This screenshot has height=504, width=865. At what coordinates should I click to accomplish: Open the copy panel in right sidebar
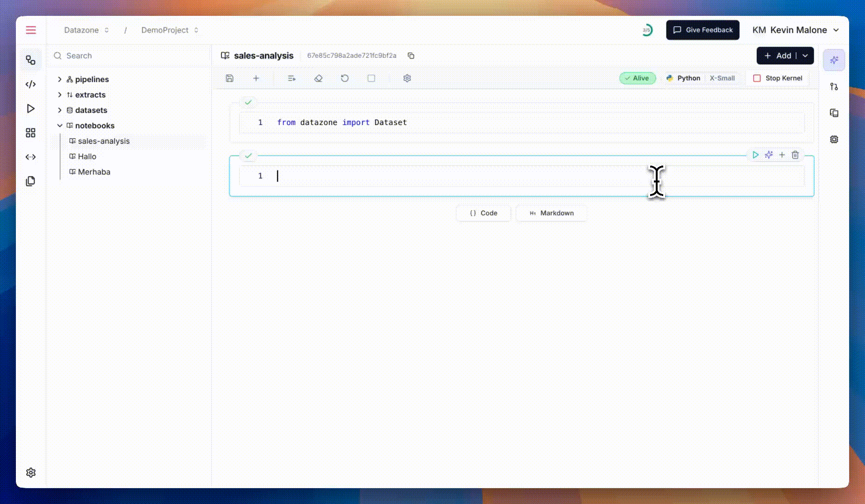tap(834, 113)
